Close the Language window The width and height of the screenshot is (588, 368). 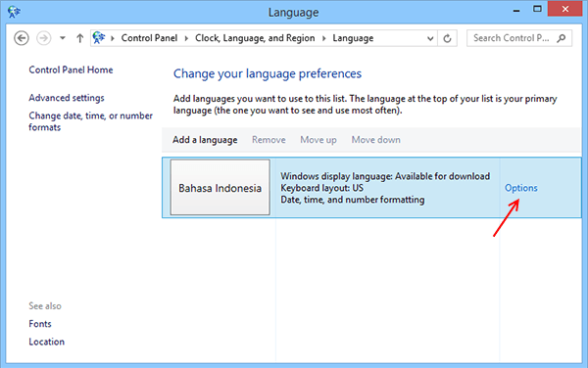[x=565, y=9]
